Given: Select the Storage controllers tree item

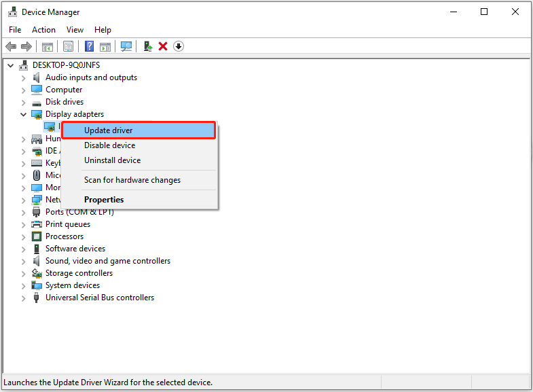Looking at the screenshot, I should (x=79, y=273).
